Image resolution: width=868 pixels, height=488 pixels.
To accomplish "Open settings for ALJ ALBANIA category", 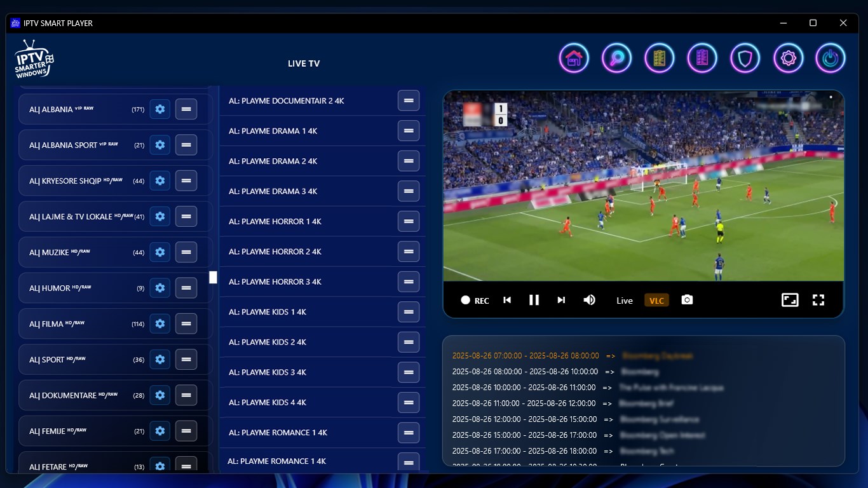I will point(159,109).
